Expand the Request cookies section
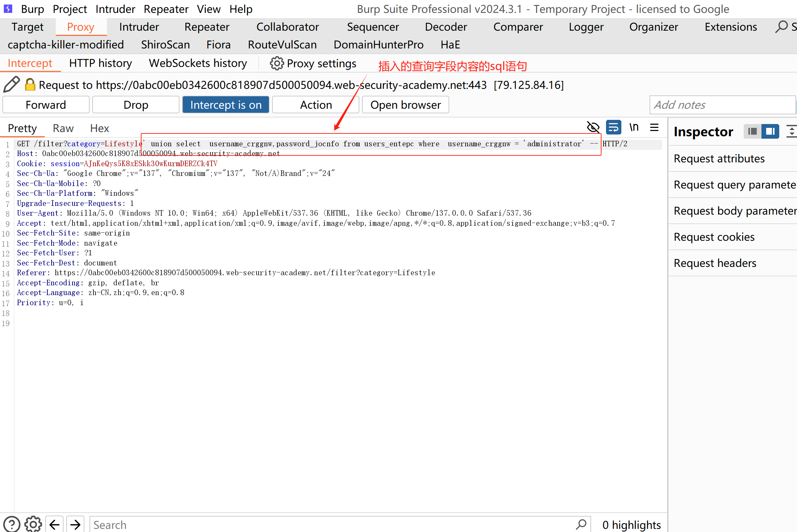 (x=714, y=237)
